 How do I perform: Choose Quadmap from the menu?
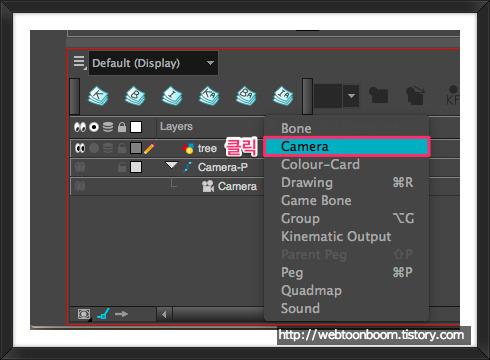coord(346,290)
